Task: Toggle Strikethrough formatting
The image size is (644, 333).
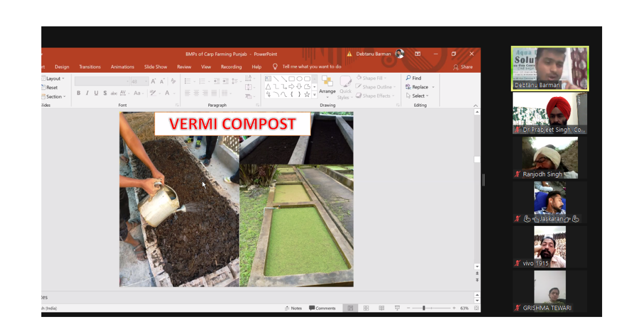Action: (x=114, y=93)
